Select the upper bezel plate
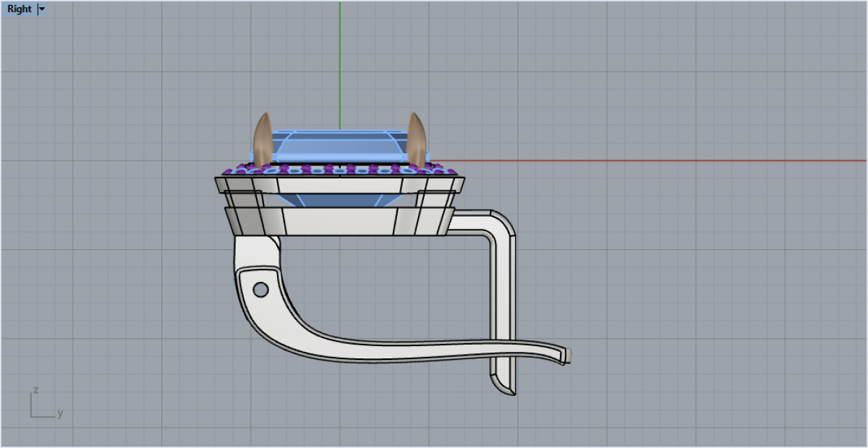The image size is (868, 448). pos(339,185)
